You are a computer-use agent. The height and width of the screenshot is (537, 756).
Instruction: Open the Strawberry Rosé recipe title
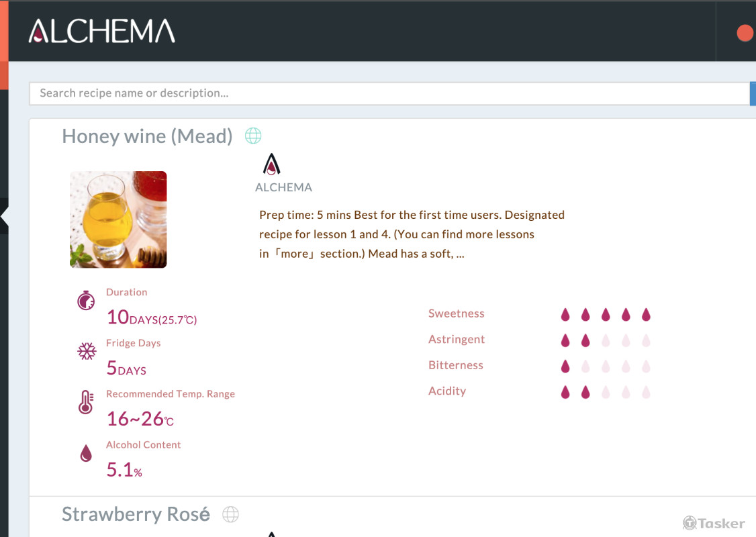coord(136,515)
